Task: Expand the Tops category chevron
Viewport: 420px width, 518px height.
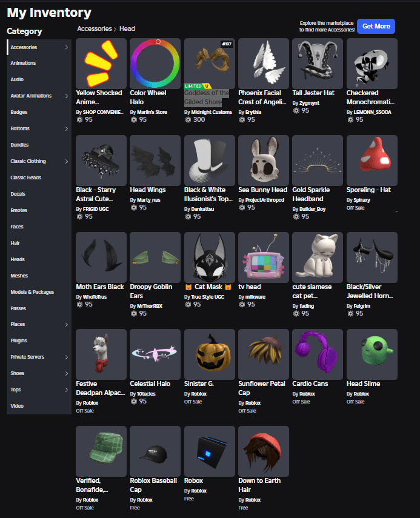Action: click(x=67, y=390)
